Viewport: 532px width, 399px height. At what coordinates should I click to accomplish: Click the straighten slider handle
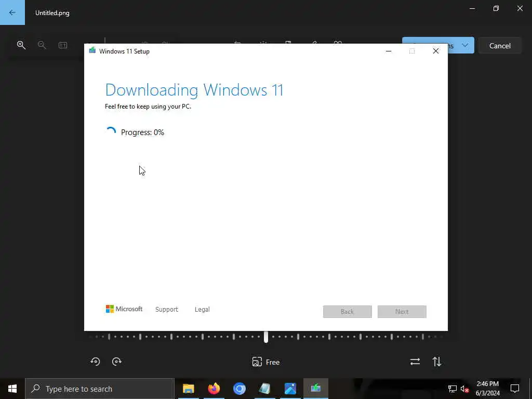[x=266, y=337]
